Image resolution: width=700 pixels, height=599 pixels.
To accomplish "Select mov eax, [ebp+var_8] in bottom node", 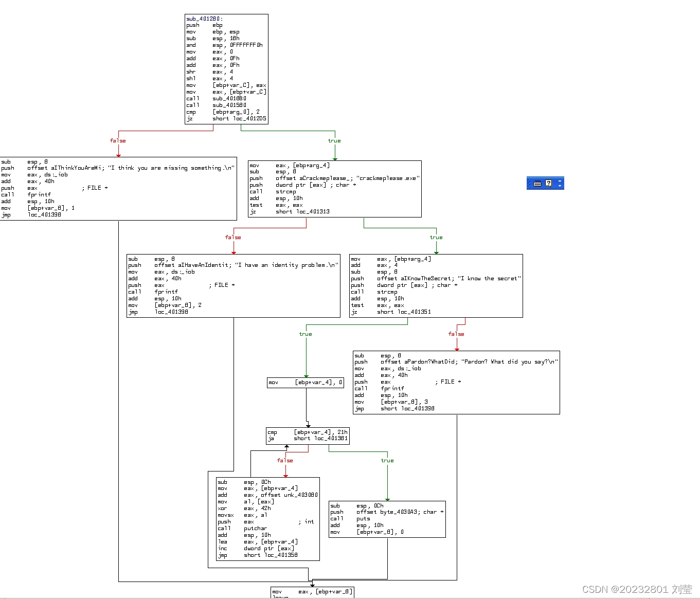I will pos(312,591).
